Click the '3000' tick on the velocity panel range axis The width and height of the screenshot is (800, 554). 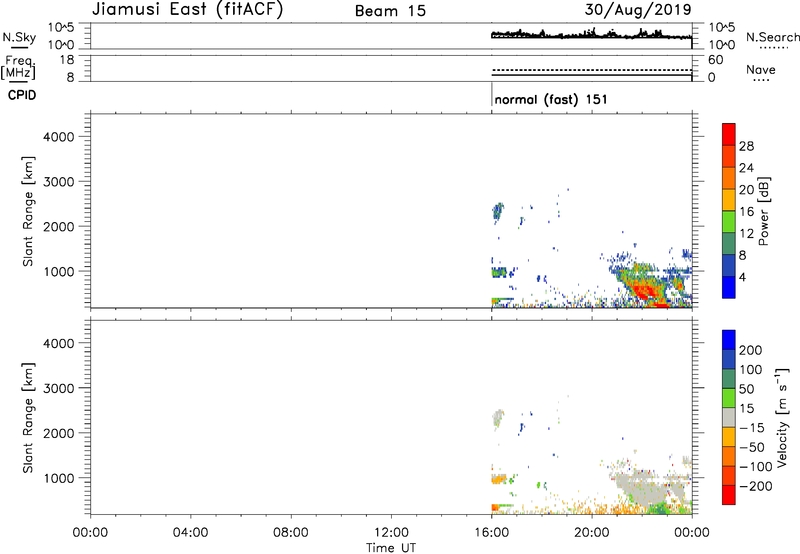coord(58,388)
